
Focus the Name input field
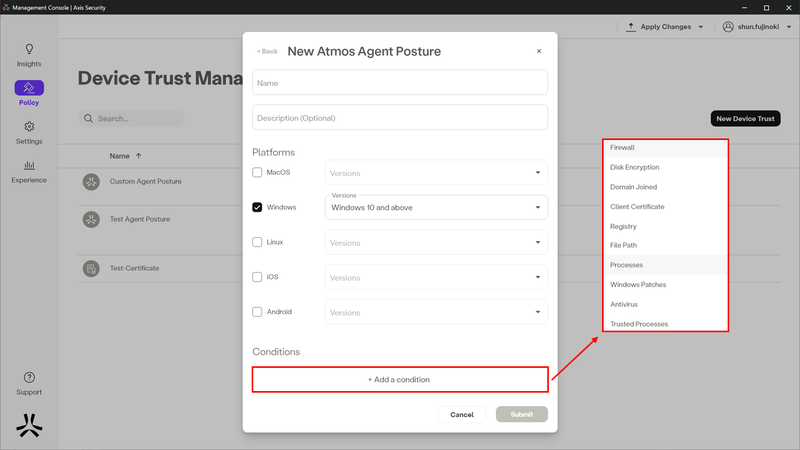pos(400,83)
